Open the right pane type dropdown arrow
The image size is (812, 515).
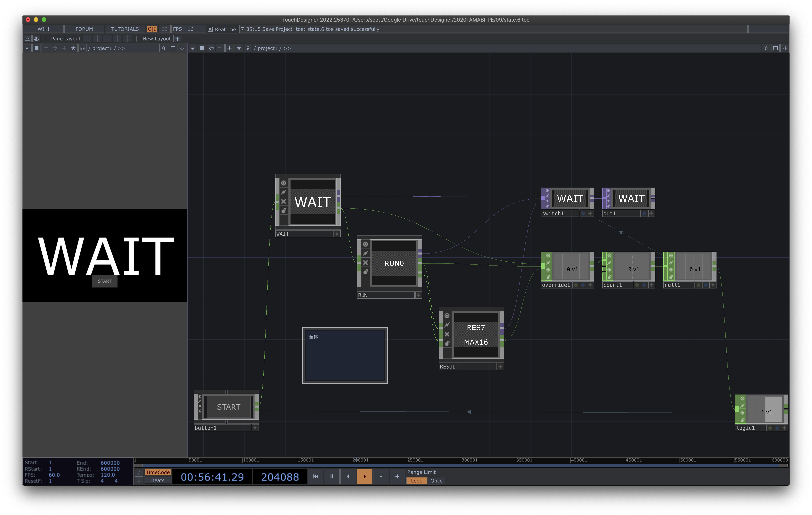193,48
